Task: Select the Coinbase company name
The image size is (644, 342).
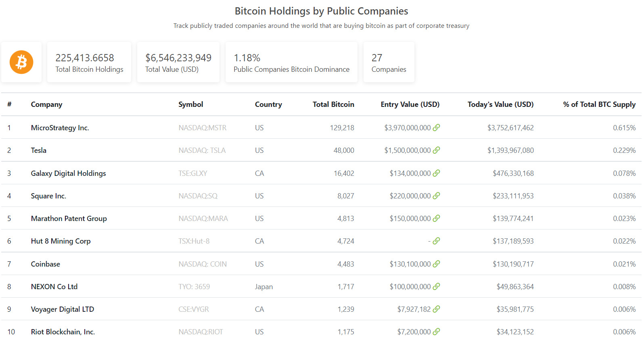Action: 45,264
